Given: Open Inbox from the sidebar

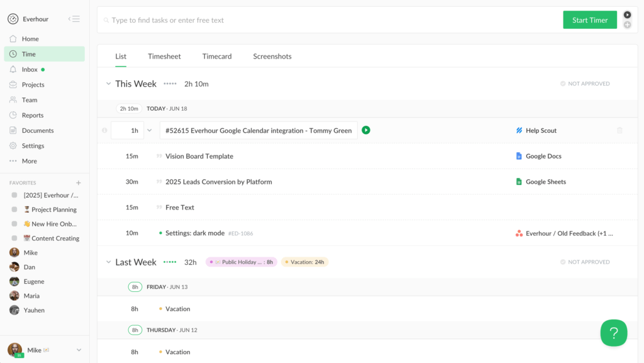Looking at the screenshot, I should pyautogui.click(x=30, y=69).
